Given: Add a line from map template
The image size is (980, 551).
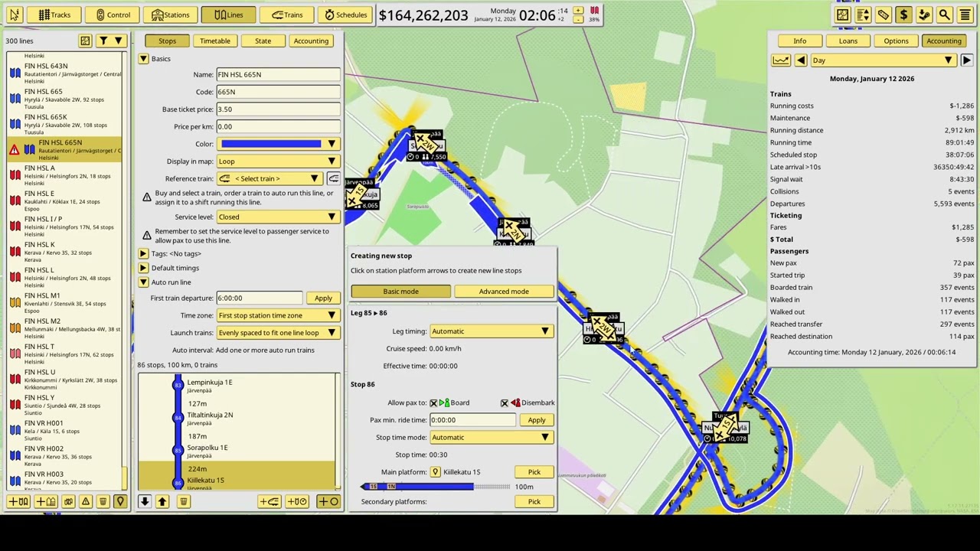Looking at the screenshot, I should [x=45, y=502].
